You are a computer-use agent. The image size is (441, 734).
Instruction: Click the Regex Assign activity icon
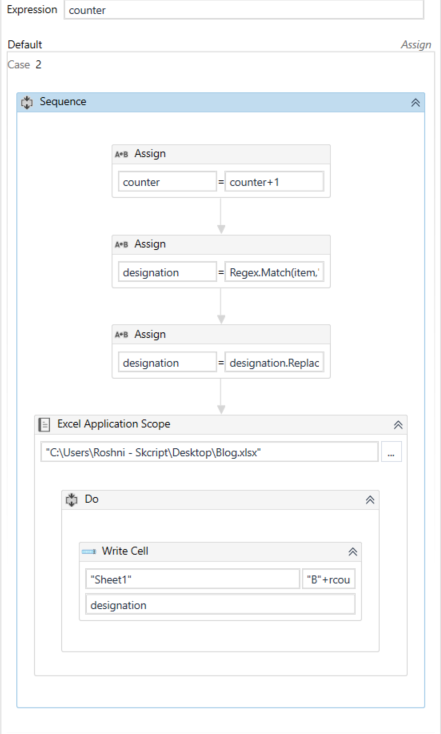121,244
